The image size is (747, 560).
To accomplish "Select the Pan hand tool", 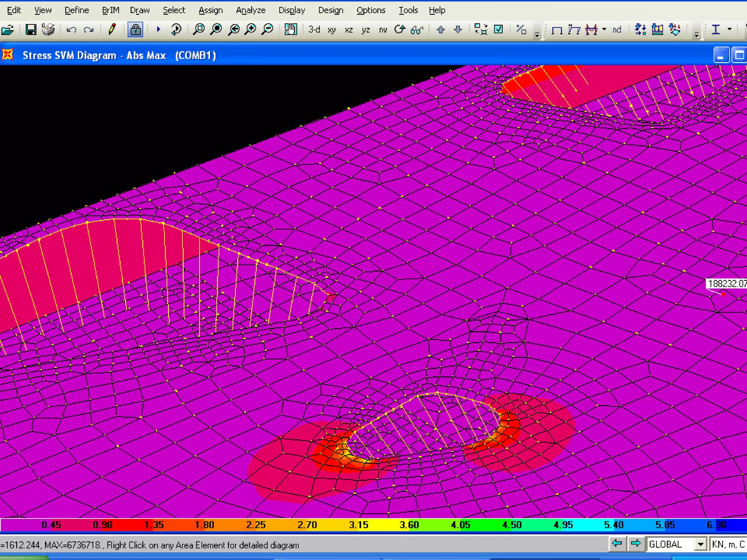I will 291,29.
